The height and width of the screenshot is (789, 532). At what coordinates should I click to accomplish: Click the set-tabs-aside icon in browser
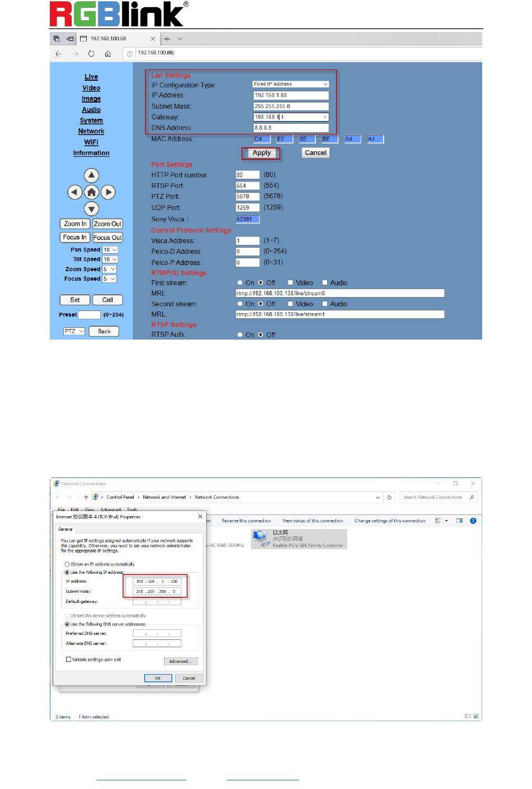70,39
